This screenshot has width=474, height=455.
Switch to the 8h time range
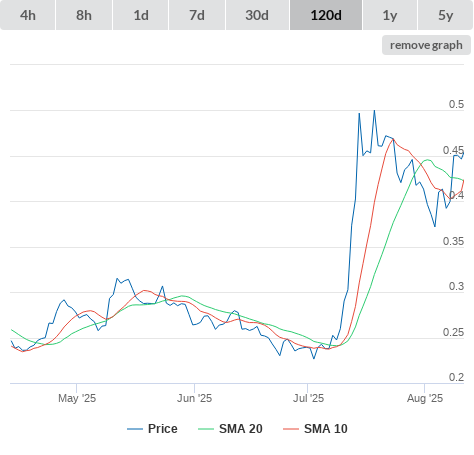[84, 15]
